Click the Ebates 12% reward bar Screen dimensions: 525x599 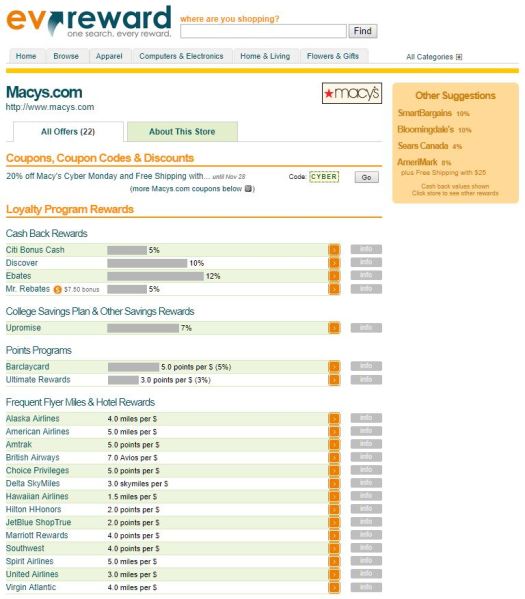tap(156, 276)
